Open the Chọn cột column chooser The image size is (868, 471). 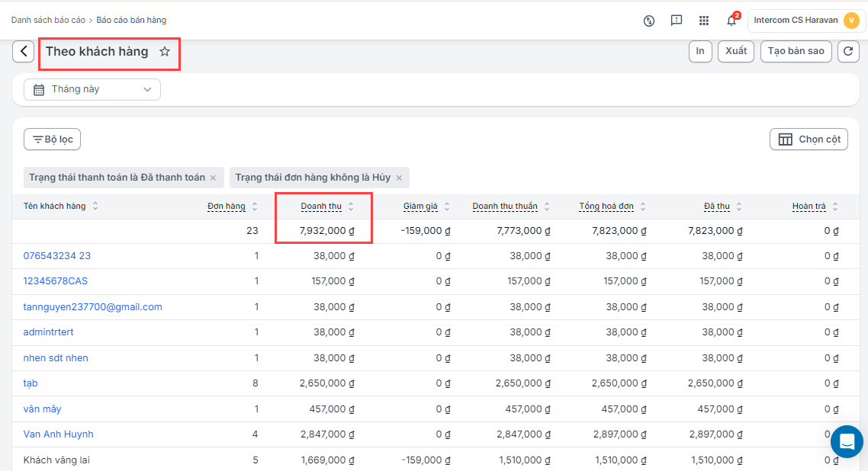(x=809, y=139)
